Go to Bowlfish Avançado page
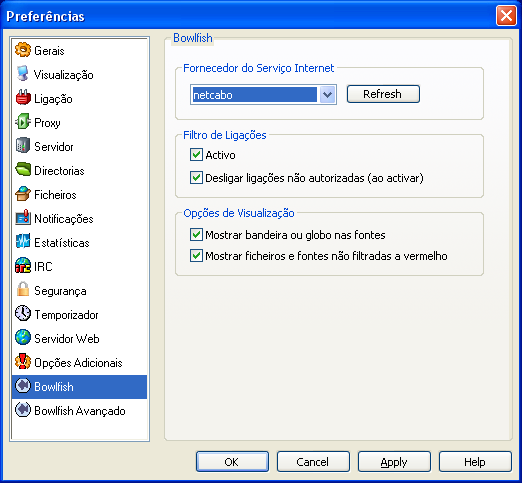Screen dimensions: 522x483 tap(79, 411)
